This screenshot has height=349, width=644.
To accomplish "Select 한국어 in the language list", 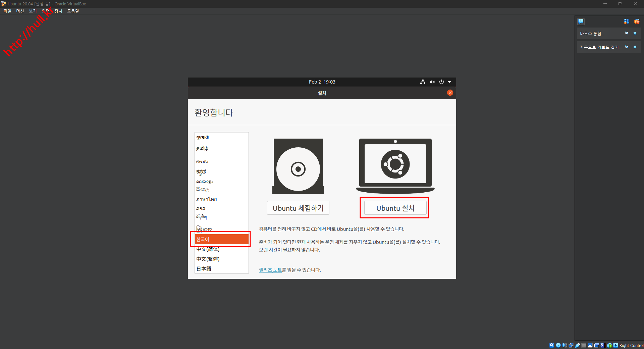I will tap(222, 239).
